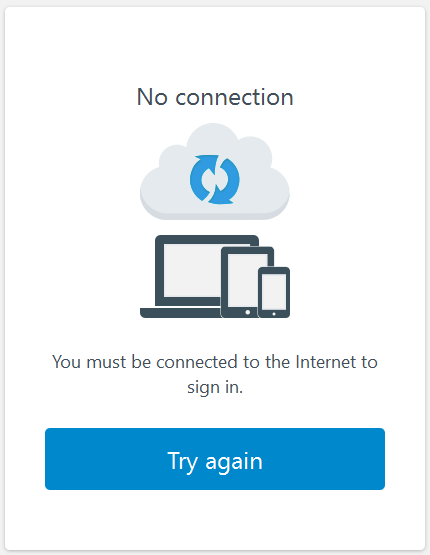Click the laptop icon's screen area
Image resolution: width=430 pixels, height=555 pixels.
[x=193, y=270]
